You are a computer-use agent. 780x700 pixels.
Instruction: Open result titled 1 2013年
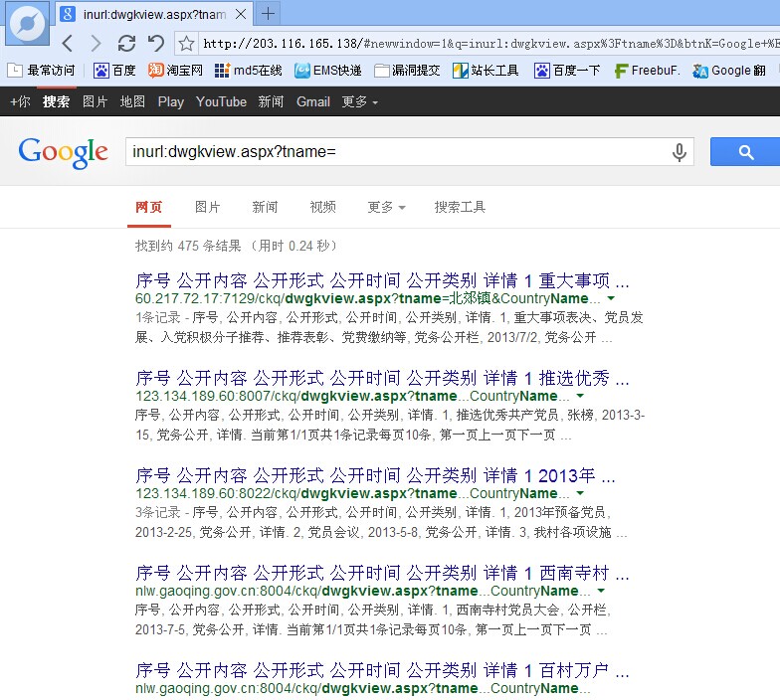(375, 475)
